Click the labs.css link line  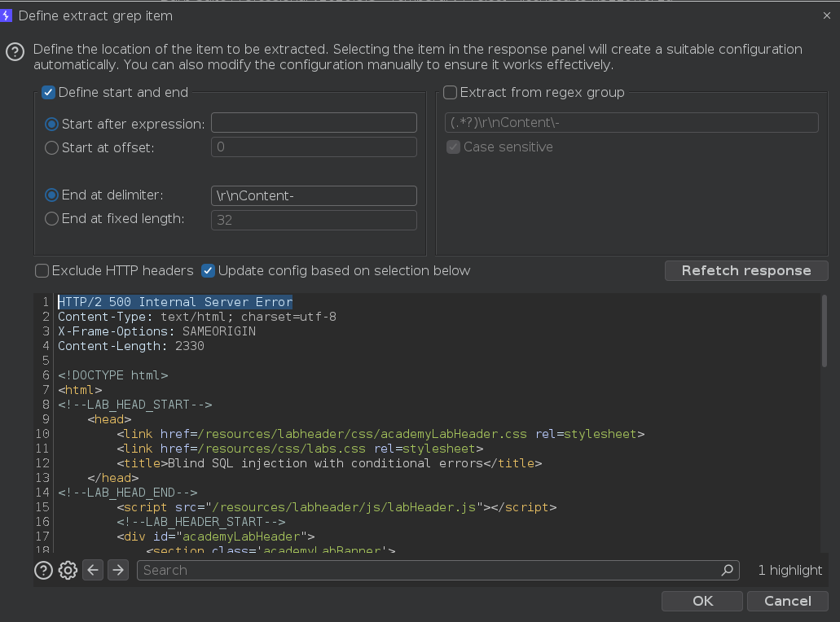[300, 449]
